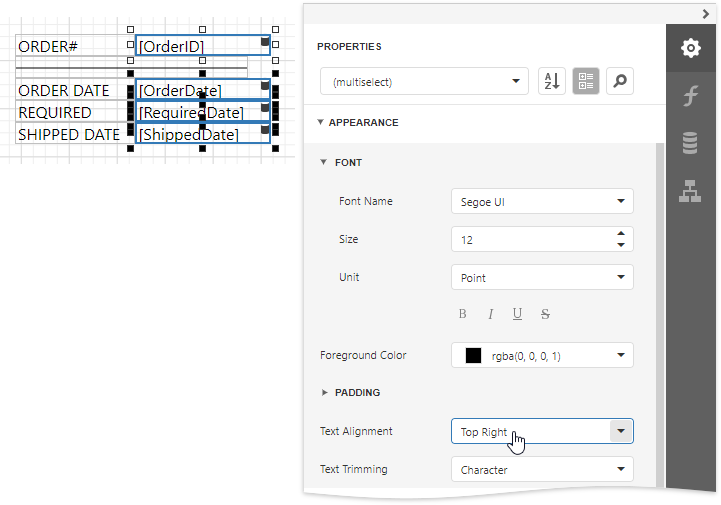Click the search properties magnifier icon

coord(620,82)
